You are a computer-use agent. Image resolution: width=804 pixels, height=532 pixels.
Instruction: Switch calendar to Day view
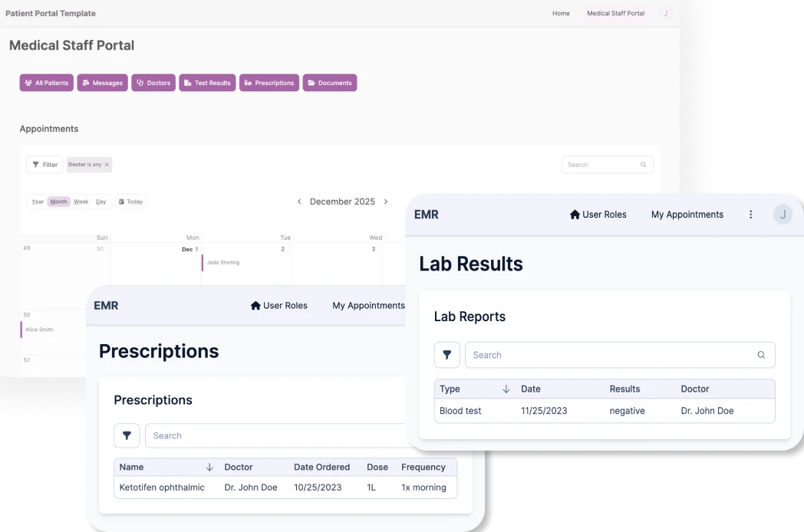tap(100, 202)
